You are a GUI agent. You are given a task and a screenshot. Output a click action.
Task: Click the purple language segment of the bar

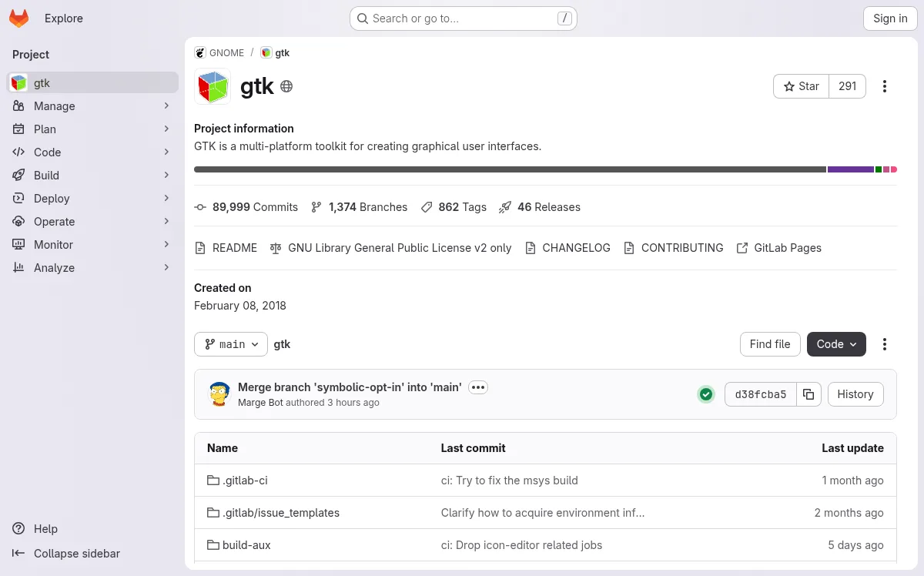tap(851, 169)
